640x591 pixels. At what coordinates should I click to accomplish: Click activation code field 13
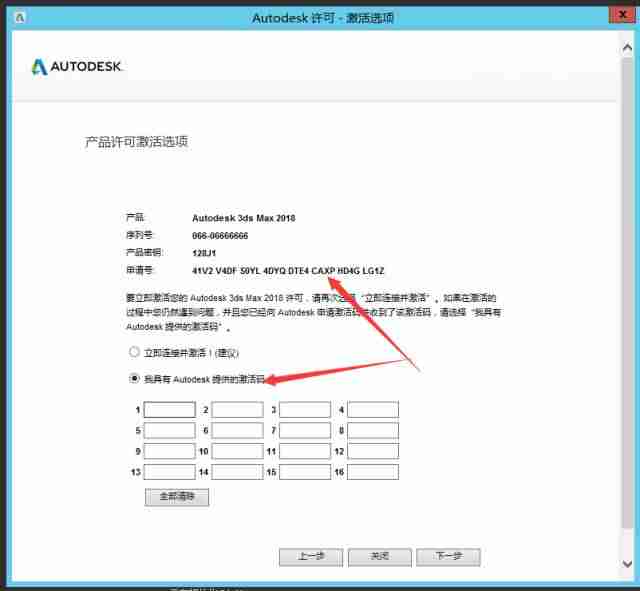[169, 472]
